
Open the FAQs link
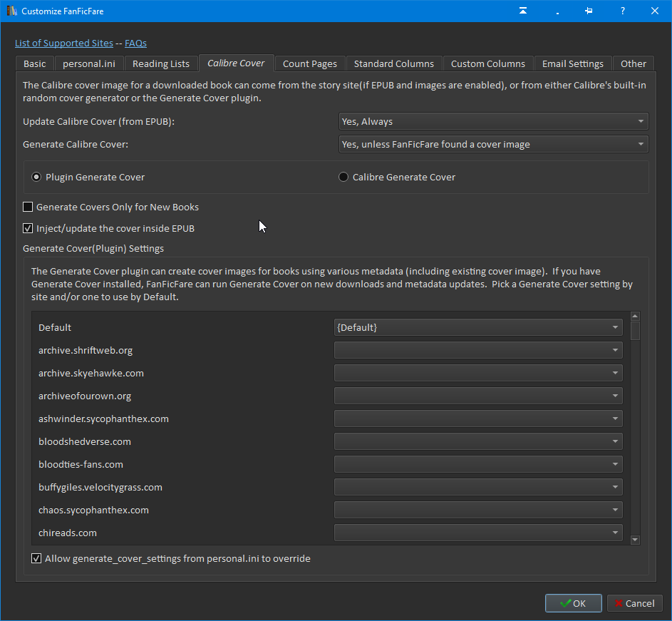pyautogui.click(x=135, y=43)
